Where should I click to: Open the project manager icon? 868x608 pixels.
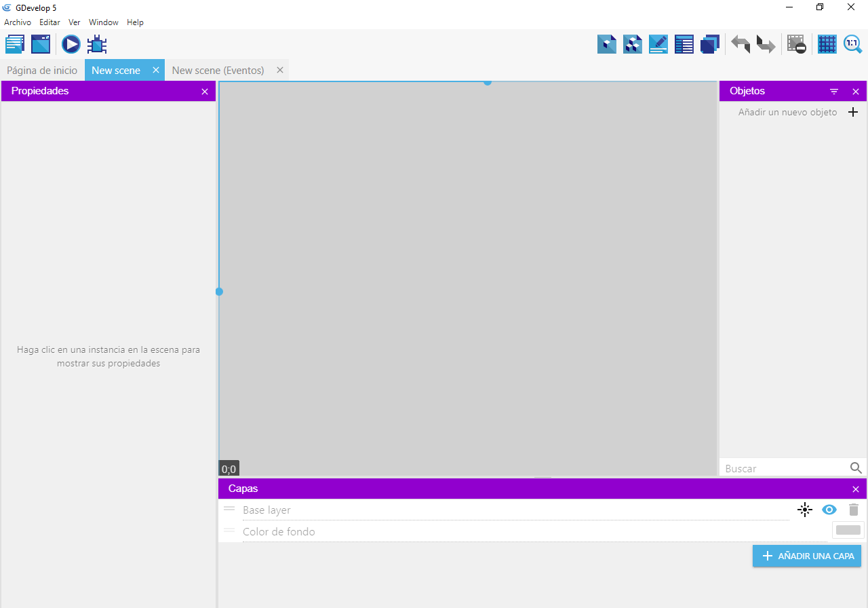point(15,45)
